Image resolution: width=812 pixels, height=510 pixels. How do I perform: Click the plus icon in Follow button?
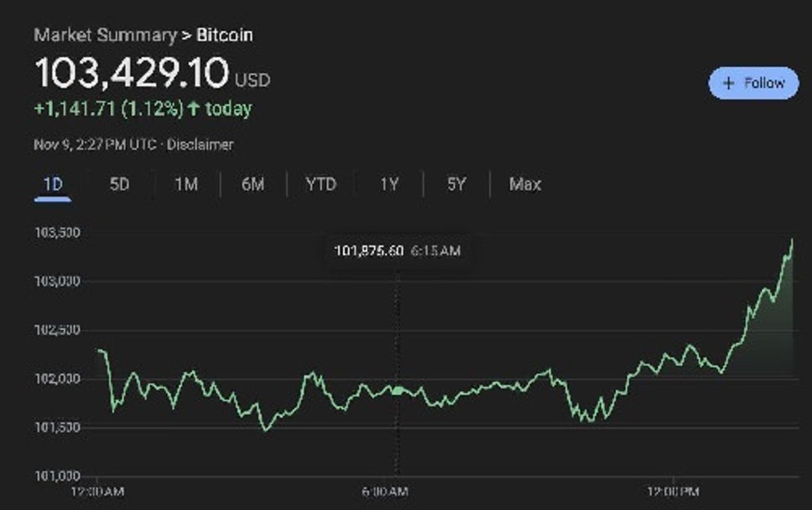click(x=728, y=83)
